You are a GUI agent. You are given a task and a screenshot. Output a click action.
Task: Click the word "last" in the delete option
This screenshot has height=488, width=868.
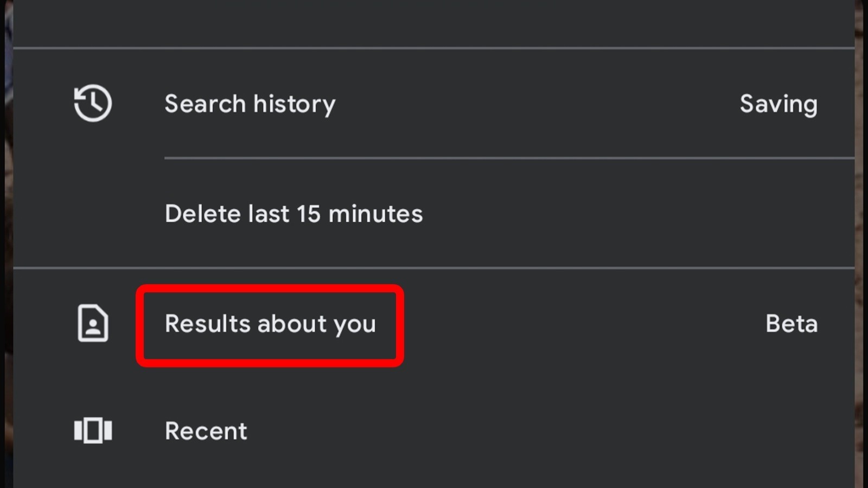[x=268, y=214]
